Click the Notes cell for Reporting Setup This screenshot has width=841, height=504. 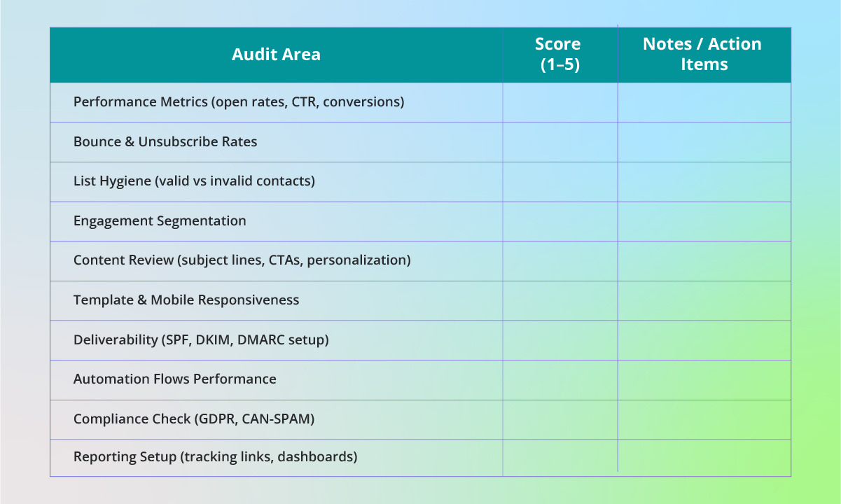tap(704, 458)
